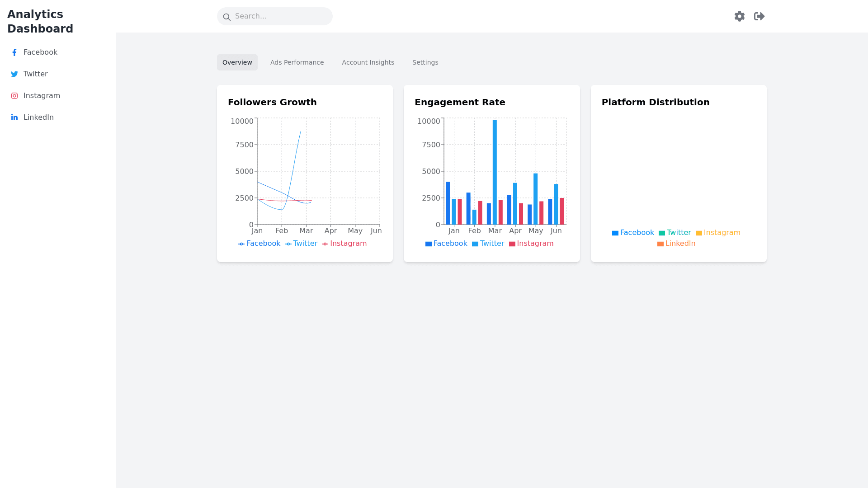Open settings via the gear icon

click(x=740, y=16)
